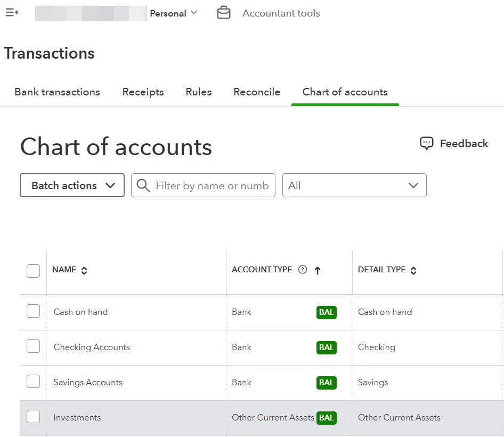The height and width of the screenshot is (437, 504).
Task: Collapse the left navigation menu icon
Action: (11, 13)
